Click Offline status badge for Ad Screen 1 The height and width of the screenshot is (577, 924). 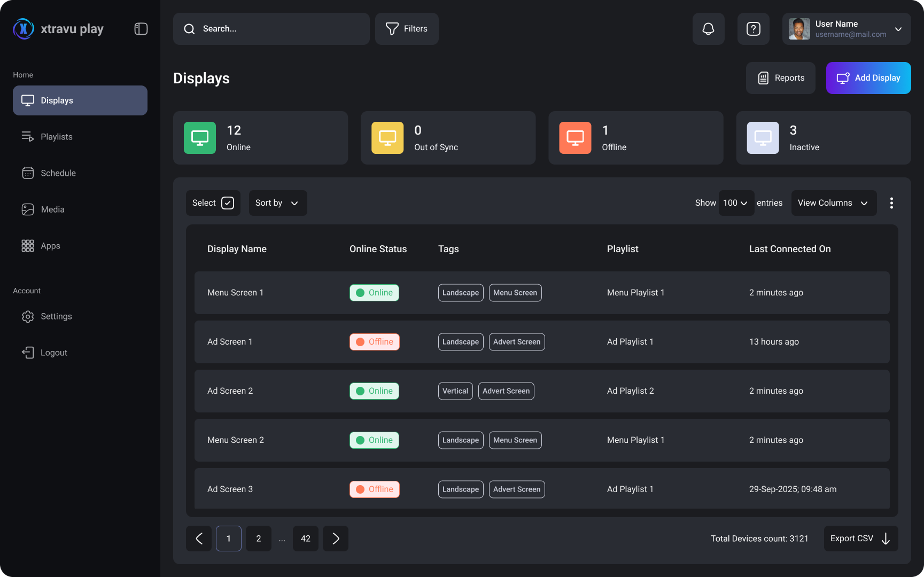coord(375,342)
